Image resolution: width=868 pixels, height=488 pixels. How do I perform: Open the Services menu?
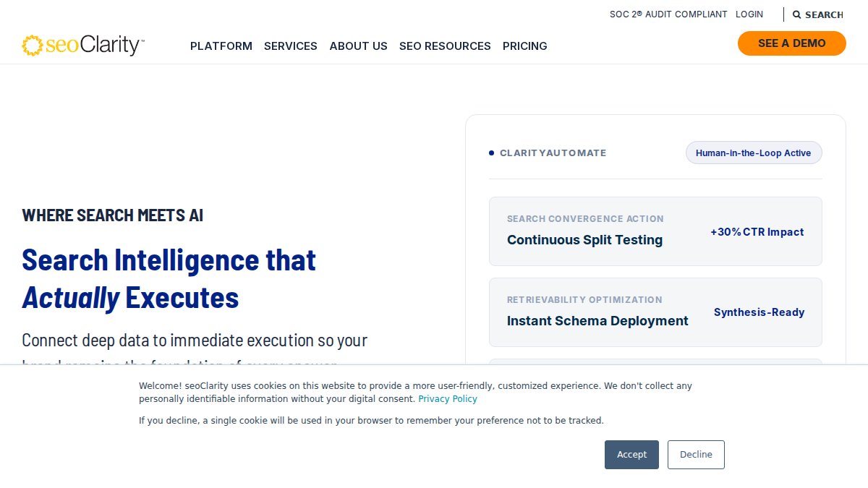coord(291,46)
